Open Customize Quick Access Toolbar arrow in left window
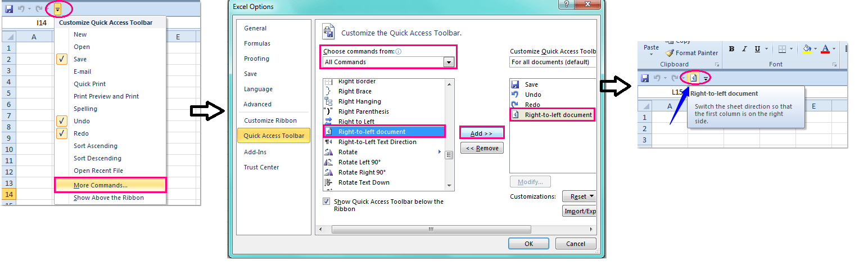The image size is (868, 264). [x=58, y=10]
